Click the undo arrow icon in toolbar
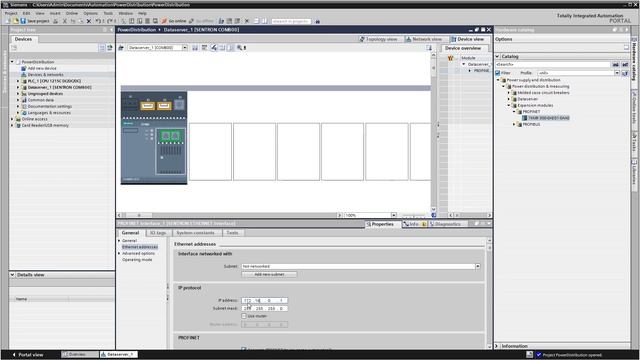The height and width of the screenshot is (360, 640). [x=98, y=21]
